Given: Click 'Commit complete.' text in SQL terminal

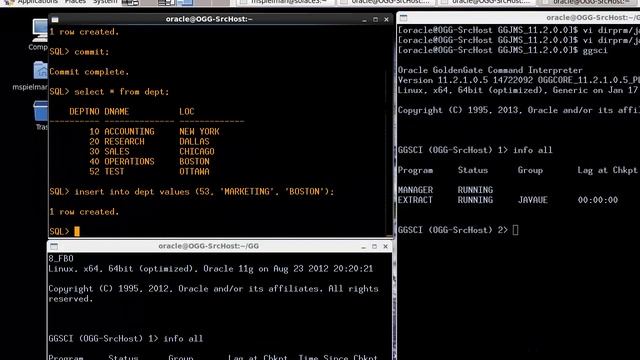Looking at the screenshot, I should click(89, 72).
